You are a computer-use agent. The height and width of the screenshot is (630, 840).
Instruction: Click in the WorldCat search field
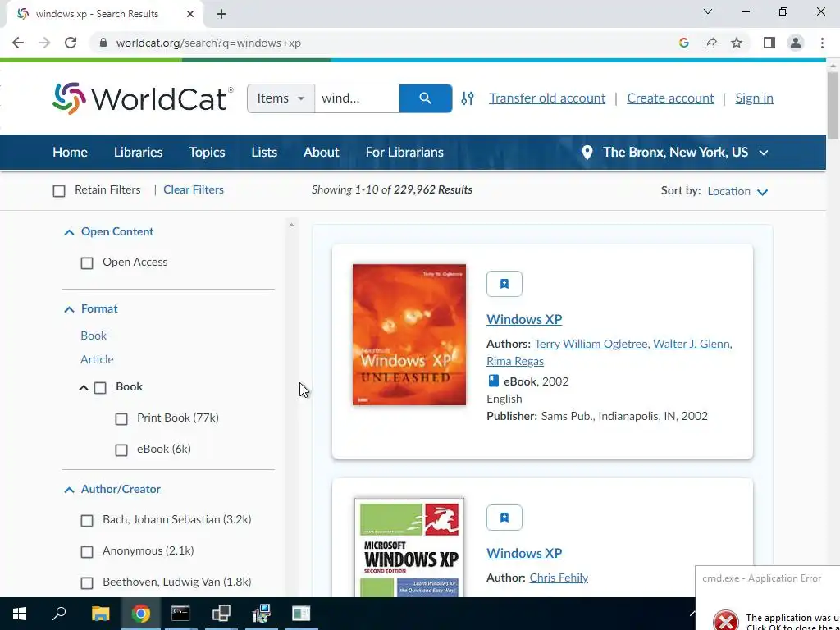pyautogui.click(x=357, y=98)
